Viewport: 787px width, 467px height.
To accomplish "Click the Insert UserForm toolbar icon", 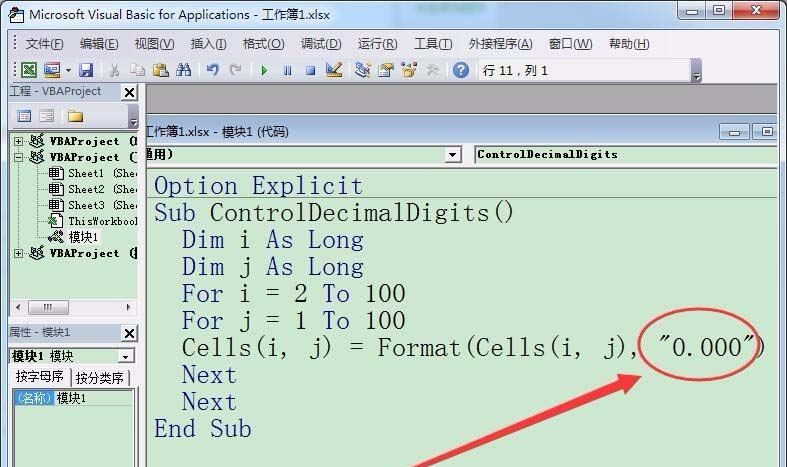I will [52, 70].
